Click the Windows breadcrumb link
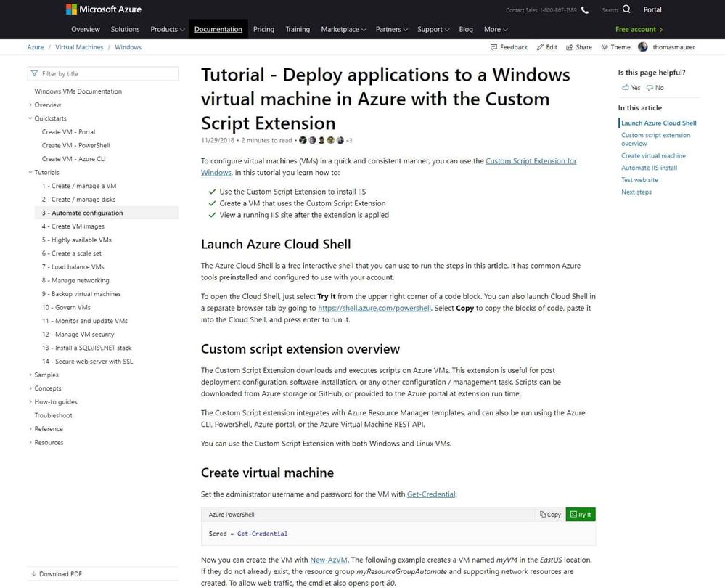The width and height of the screenshot is (725, 588). coord(128,47)
